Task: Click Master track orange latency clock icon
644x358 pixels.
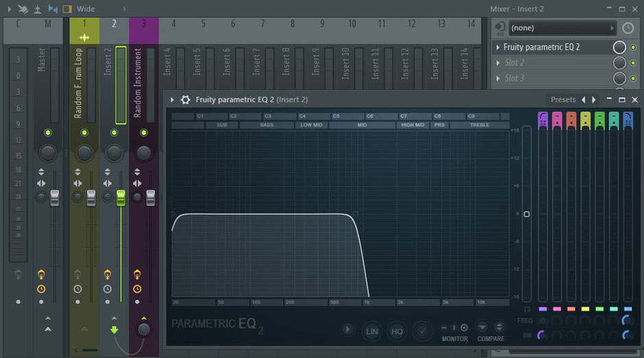Action: pos(41,289)
